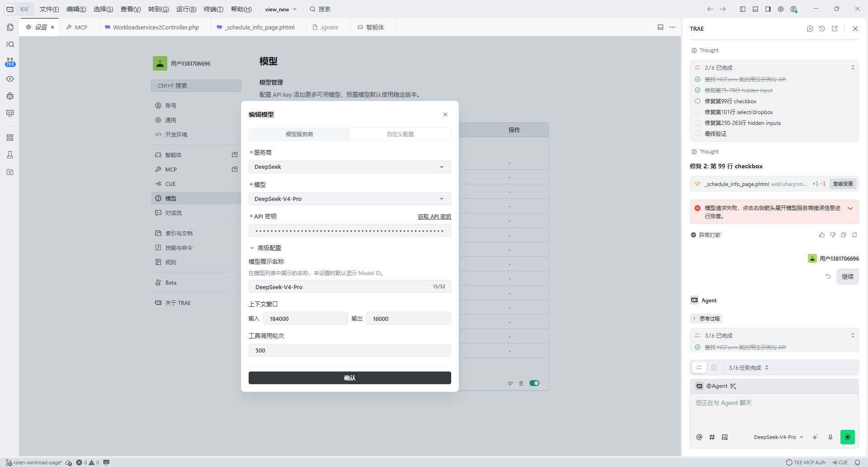Click the thumbs down feedback icon
868x467 pixels.
pos(833,235)
